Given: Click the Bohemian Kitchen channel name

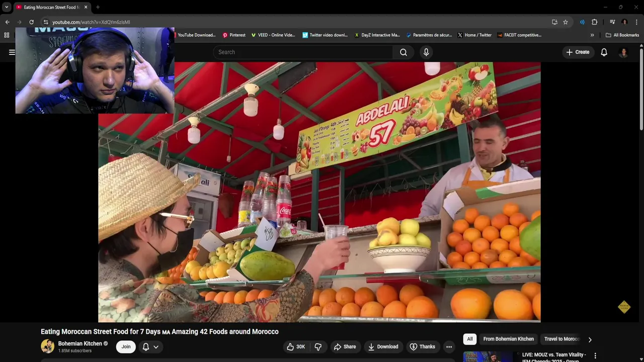Looking at the screenshot, I should 80,344.
